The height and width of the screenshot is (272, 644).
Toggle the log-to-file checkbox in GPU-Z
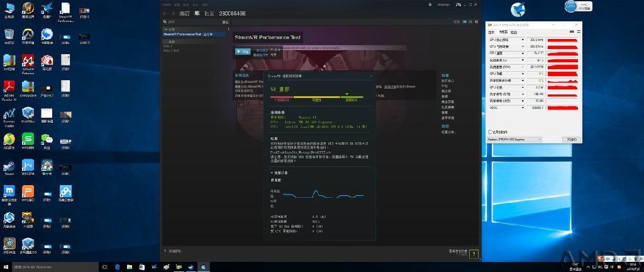[490, 132]
